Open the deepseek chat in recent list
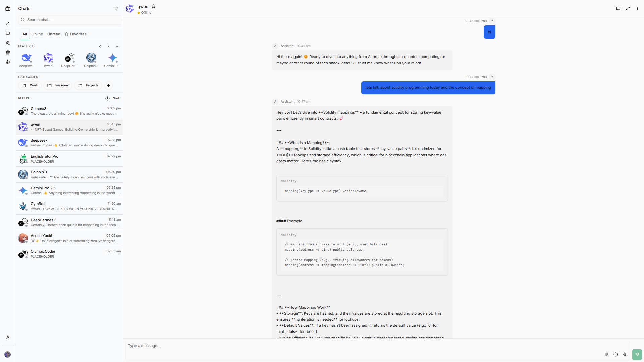Image resolution: width=644 pixels, height=362 pixels. [69, 143]
